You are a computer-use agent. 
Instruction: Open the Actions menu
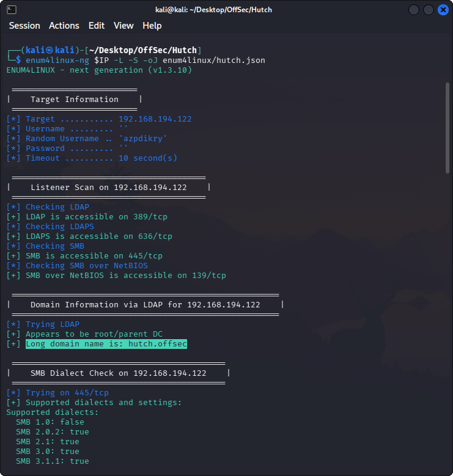pos(64,26)
